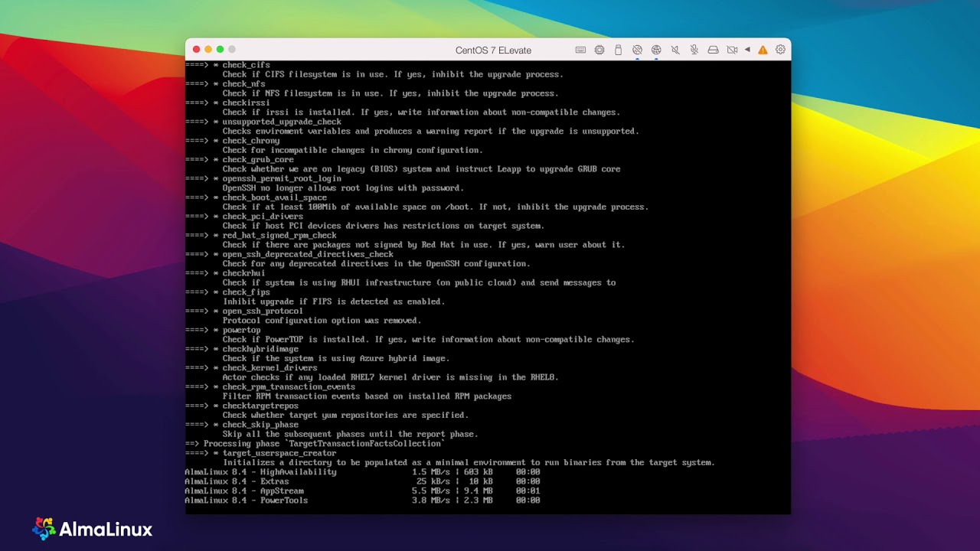Click 'Protocol configuration option was removed' text

(x=322, y=321)
